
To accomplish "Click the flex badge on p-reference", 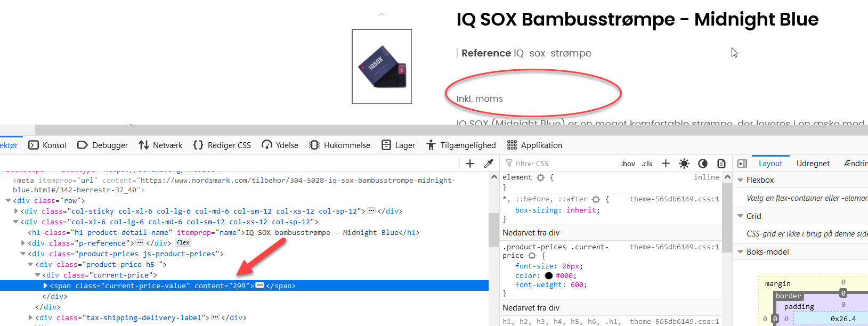I will tap(183, 243).
